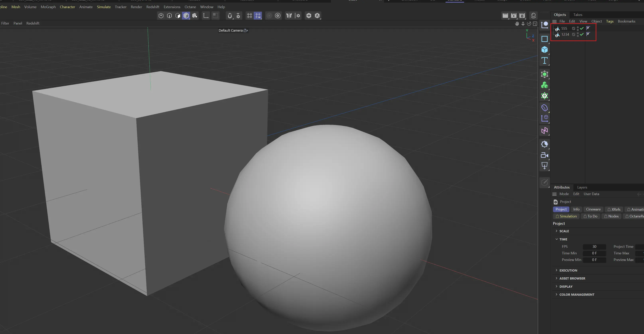Collapse the TIME section
The height and width of the screenshot is (334, 644).
pos(556,239)
